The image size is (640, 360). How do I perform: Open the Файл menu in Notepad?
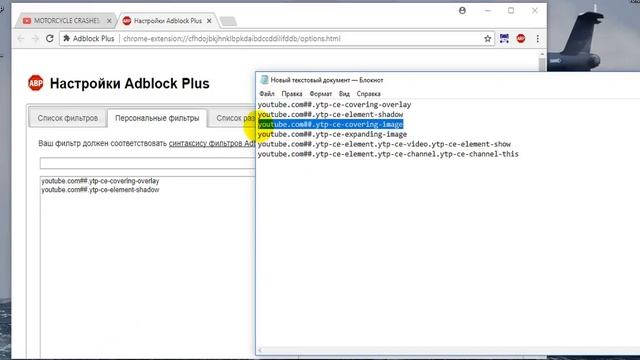tap(267, 94)
